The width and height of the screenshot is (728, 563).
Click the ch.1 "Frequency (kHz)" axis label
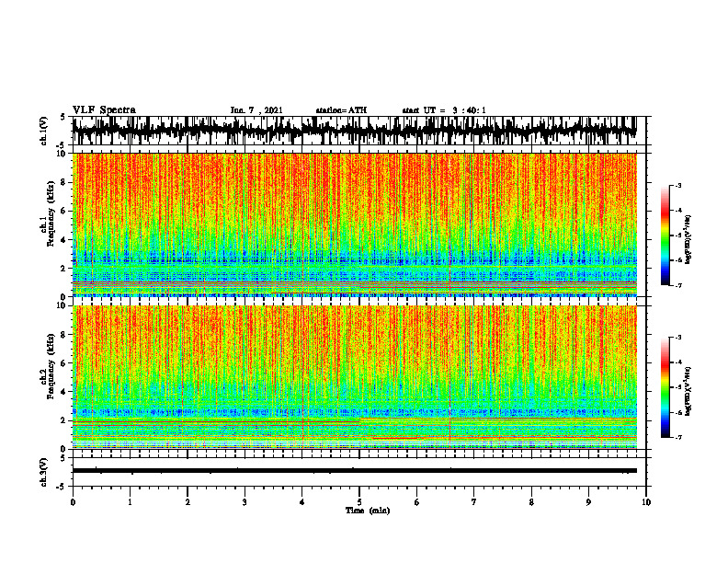(51, 213)
